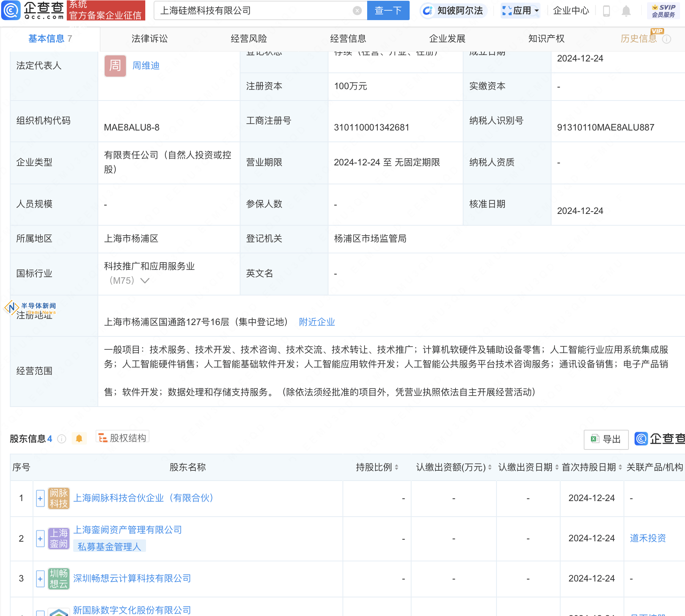The image size is (685, 616).
Task: Click the 周 avatar of legal representative
Action: 115,66
